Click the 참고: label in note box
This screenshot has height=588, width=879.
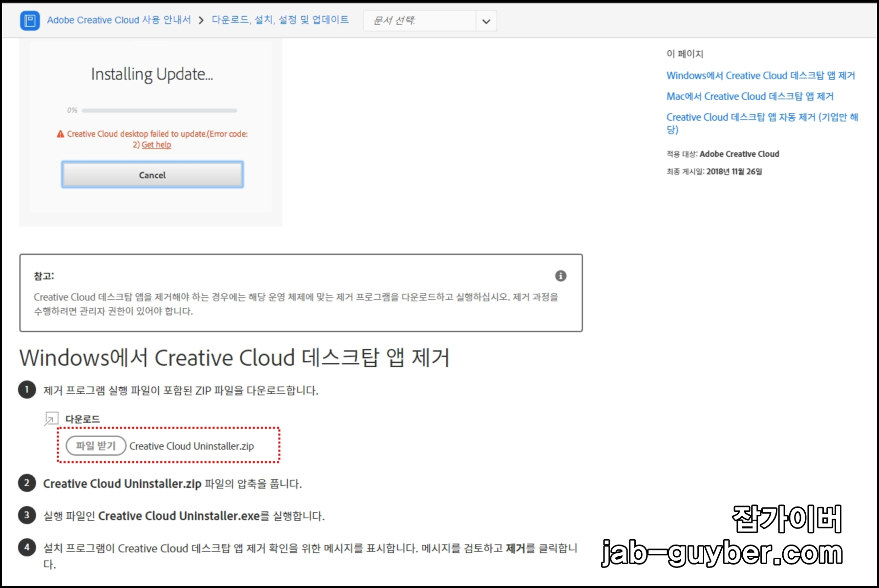click(x=44, y=276)
